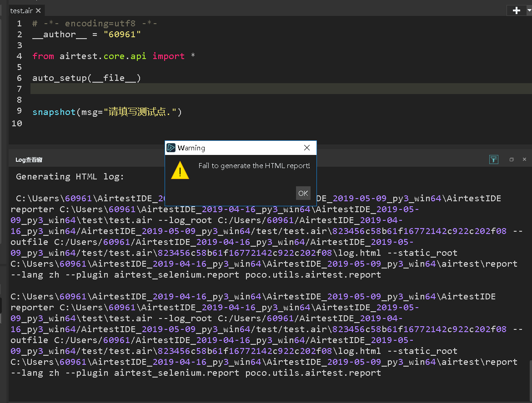This screenshot has width=532, height=403.
Task: Close the Warning dialog with X
Action: (307, 148)
